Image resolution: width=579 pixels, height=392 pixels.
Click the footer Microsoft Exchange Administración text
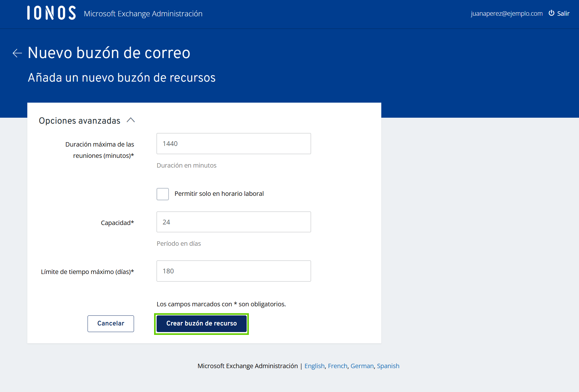pos(247,366)
